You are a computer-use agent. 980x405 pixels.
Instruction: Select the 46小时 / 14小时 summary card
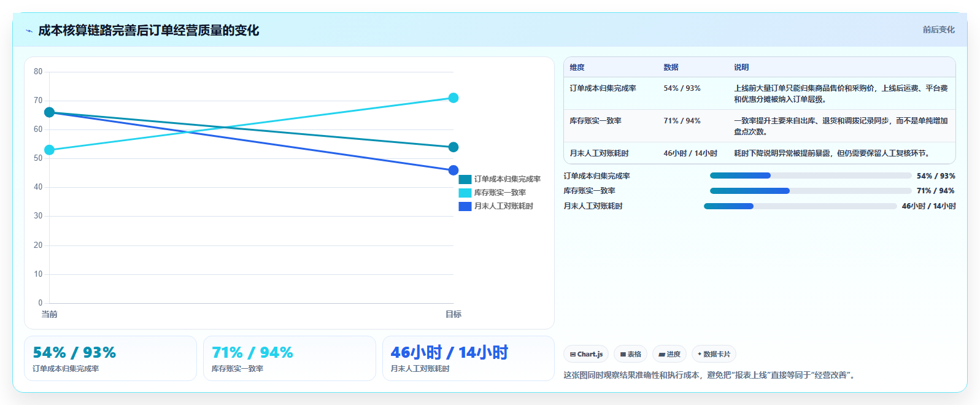coord(468,358)
